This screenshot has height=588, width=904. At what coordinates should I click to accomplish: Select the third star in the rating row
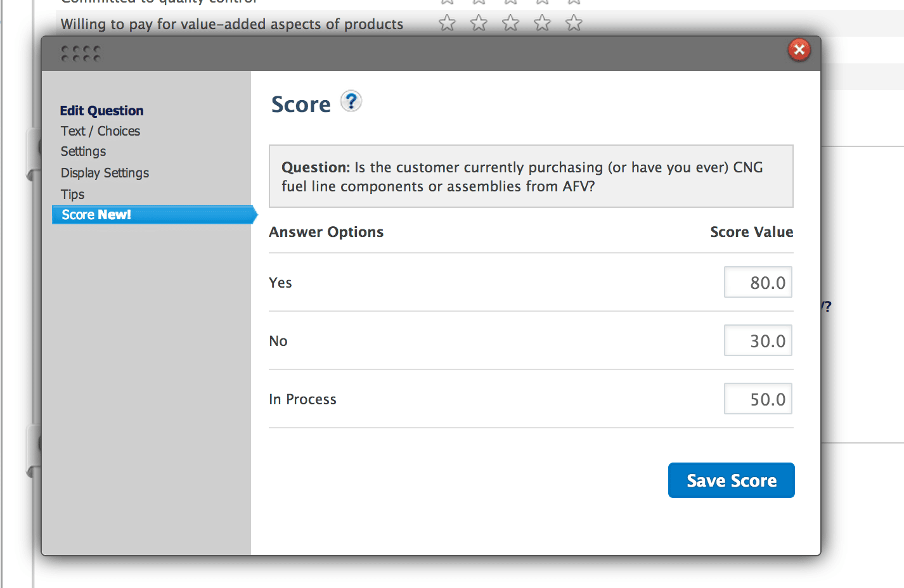pyautogui.click(x=510, y=23)
